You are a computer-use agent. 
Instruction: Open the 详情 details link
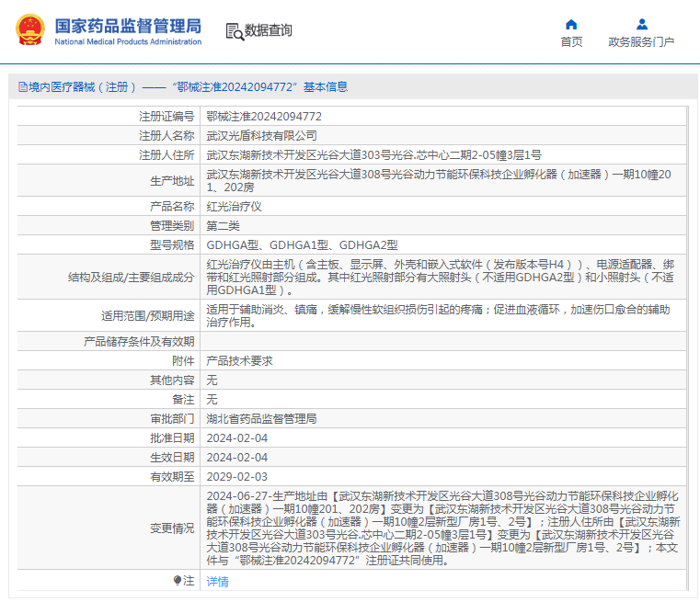[x=217, y=582]
